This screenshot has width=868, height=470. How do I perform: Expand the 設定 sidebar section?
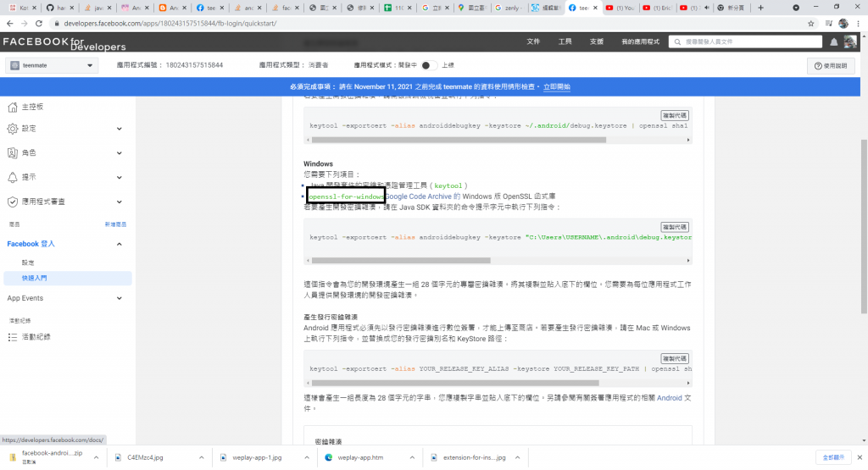click(x=119, y=129)
